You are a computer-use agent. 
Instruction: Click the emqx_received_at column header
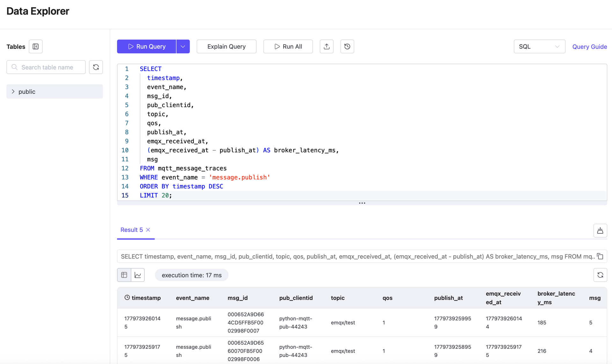click(503, 298)
